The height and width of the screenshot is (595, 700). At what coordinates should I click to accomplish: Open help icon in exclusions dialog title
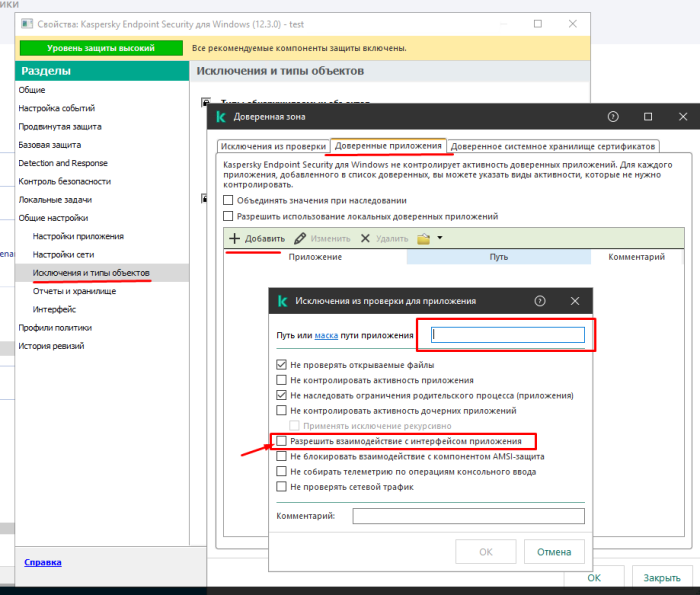[540, 300]
